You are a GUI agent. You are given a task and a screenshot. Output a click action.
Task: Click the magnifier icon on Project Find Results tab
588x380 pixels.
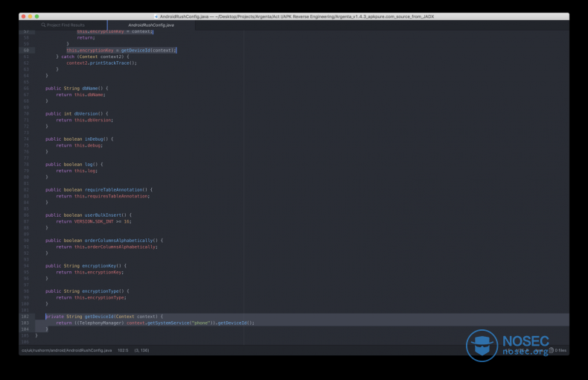43,25
